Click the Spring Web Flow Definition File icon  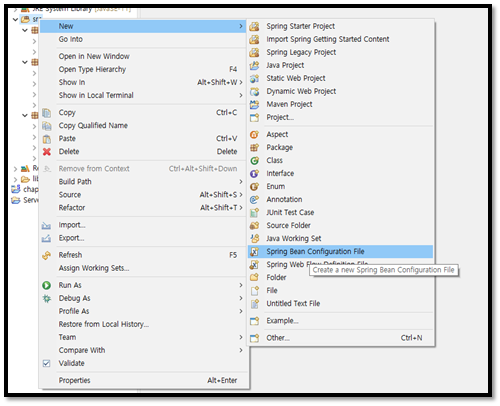point(254,264)
